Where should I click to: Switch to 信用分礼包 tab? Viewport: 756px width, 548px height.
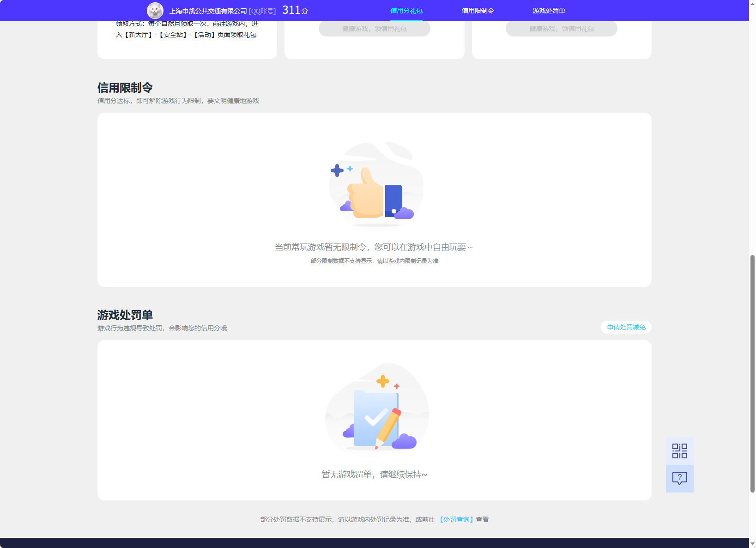406,11
